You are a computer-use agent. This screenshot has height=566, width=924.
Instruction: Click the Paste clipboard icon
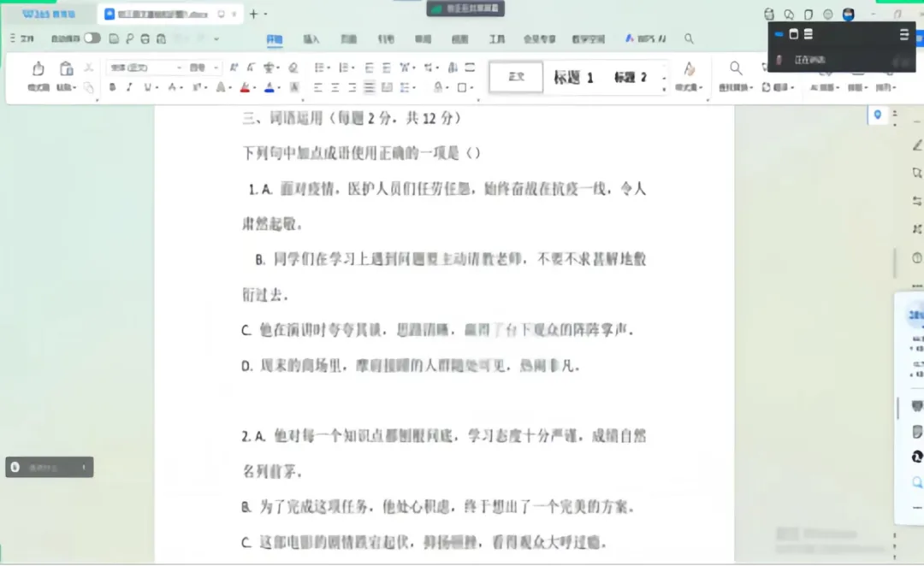[x=66, y=69]
